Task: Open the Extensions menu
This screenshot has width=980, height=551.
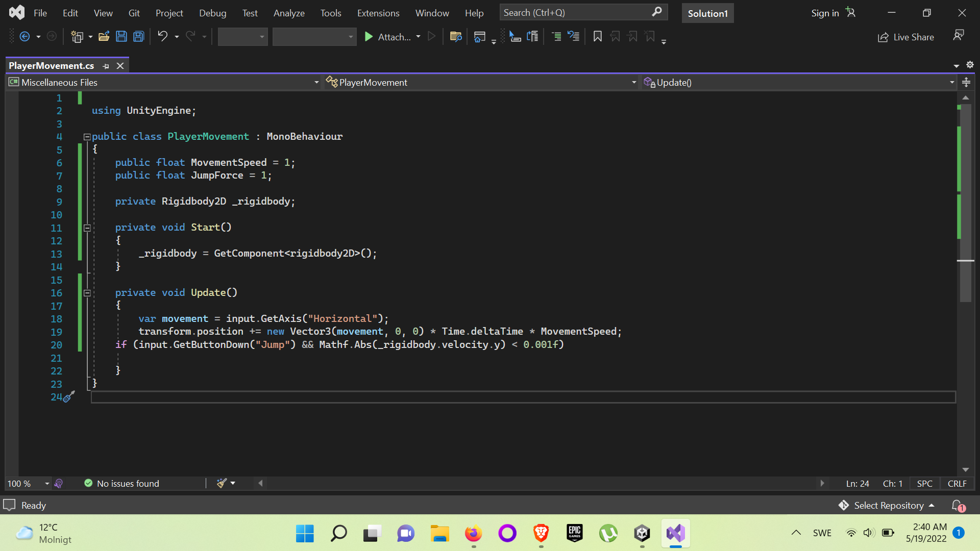Action: [378, 13]
